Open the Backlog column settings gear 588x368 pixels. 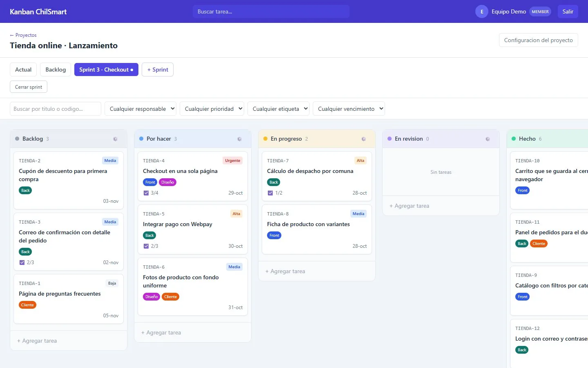pos(115,139)
